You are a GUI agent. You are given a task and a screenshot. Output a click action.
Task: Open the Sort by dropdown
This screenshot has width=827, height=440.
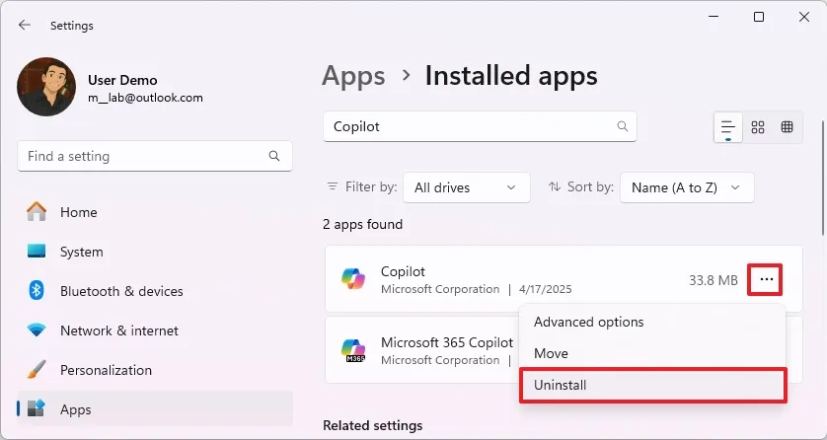(686, 187)
